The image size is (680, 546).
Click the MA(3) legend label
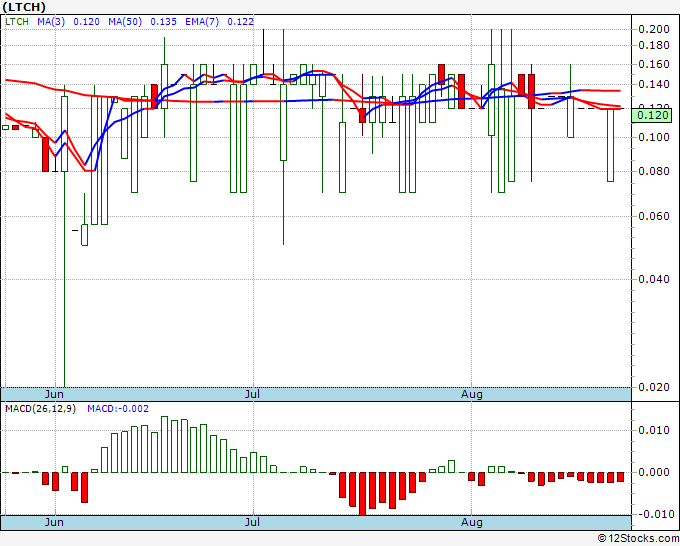pyautogui.click(x=51, y=21)
